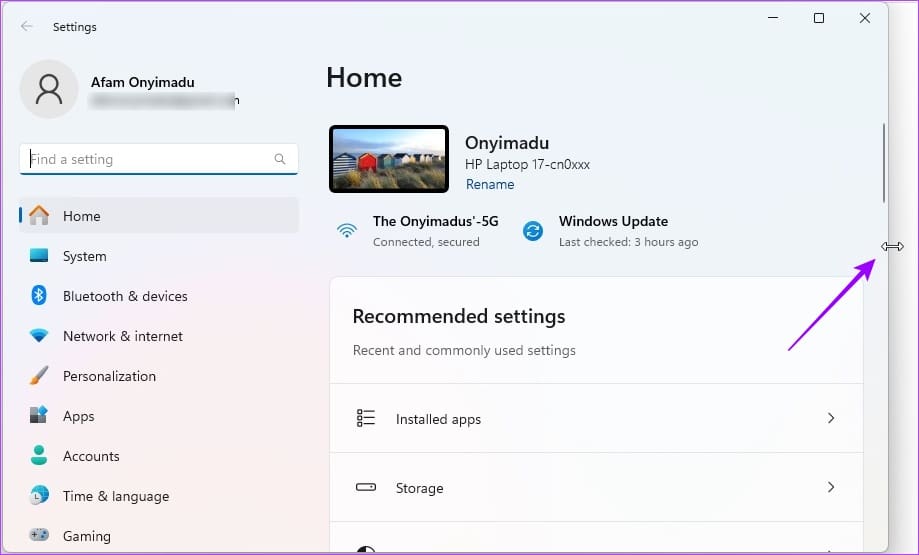This screenshot has width=919, height=555.
Task: Minimize the Settings window
Action: (x=773, y=18)
